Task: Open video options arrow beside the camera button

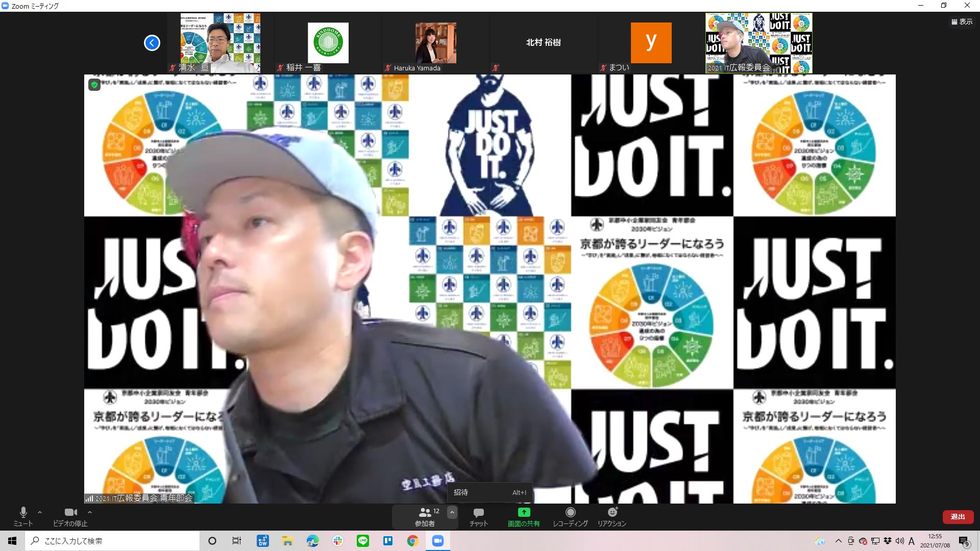Action: click(90, 512)
